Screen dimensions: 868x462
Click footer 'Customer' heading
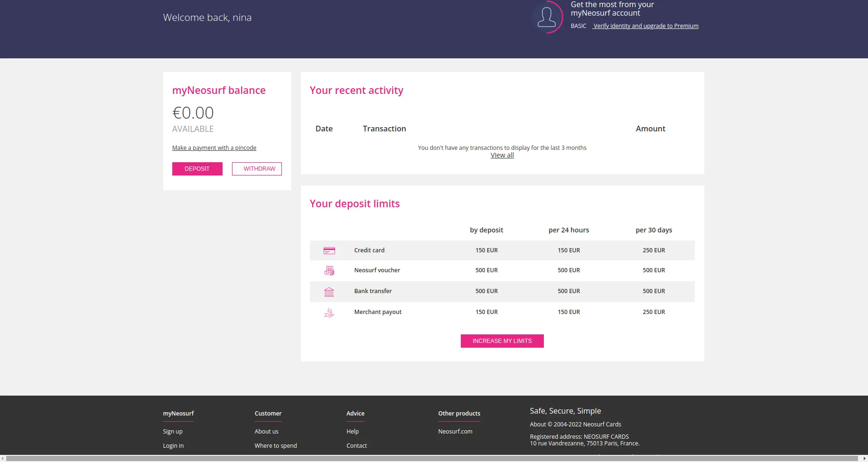coord(268,414)
